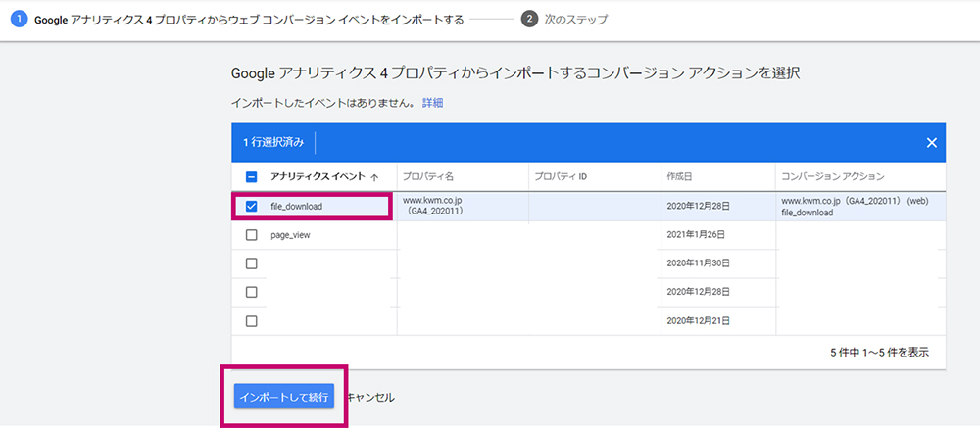Image resolution: width=980 pixels, height=428 pixels.
Task: Click the 2021年1月26日 date cell
Action: pyautogui.click(x=696, y=236)
